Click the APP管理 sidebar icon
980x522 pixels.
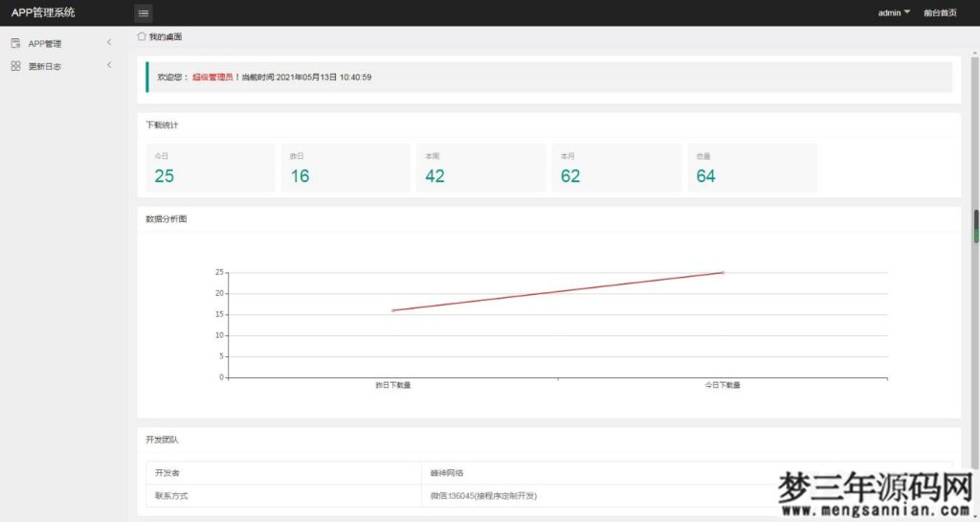pyautogui.click(x=15, y=43)
